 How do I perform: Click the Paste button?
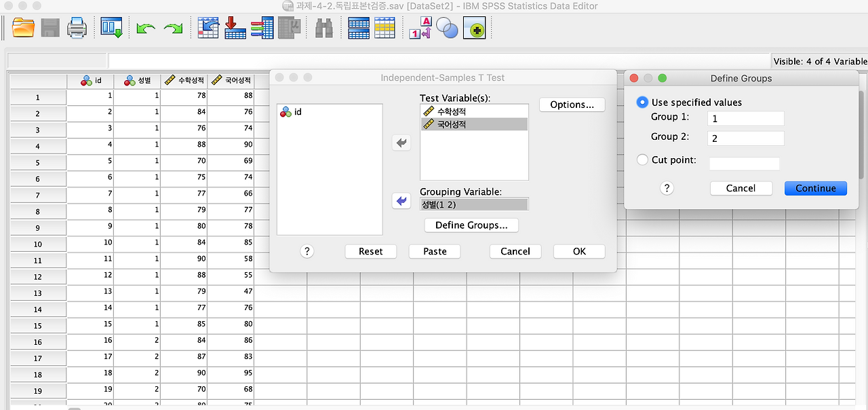pyautogui.click(x=435, y=251)
